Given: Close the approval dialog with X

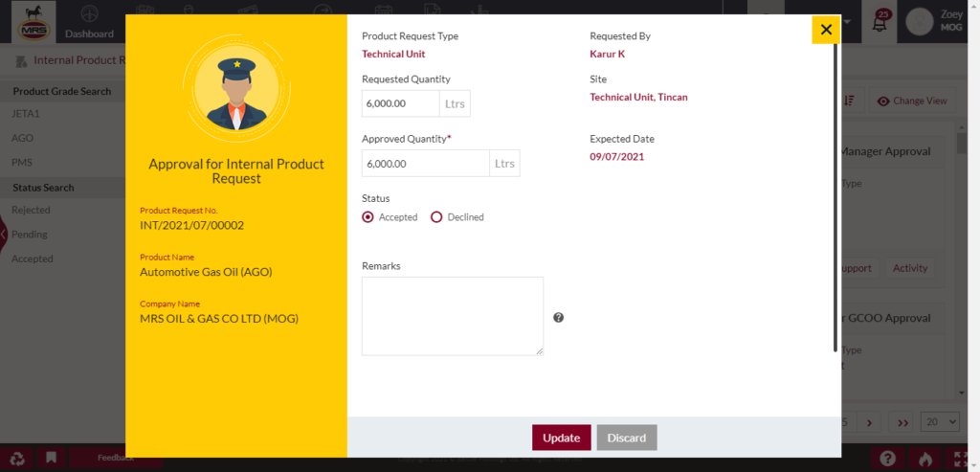Looking at the screenshot, I should click(826, 30).
